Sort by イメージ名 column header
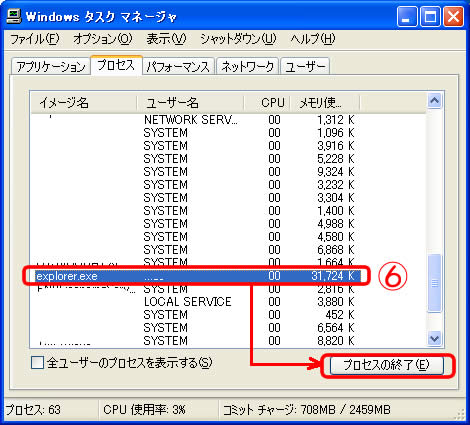This screenshot has width=470, height=425. pos(84,103)
